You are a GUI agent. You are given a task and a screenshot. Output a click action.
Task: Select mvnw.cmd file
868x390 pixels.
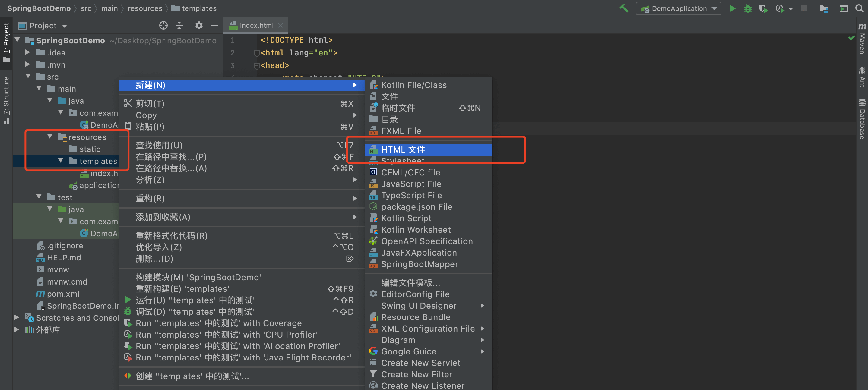62,281
